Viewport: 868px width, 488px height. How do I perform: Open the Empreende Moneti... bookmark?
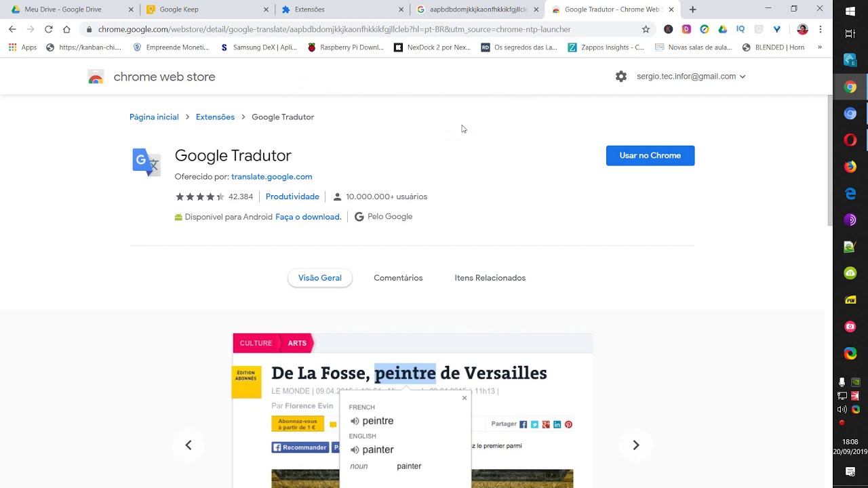click(x=172, y=47)
